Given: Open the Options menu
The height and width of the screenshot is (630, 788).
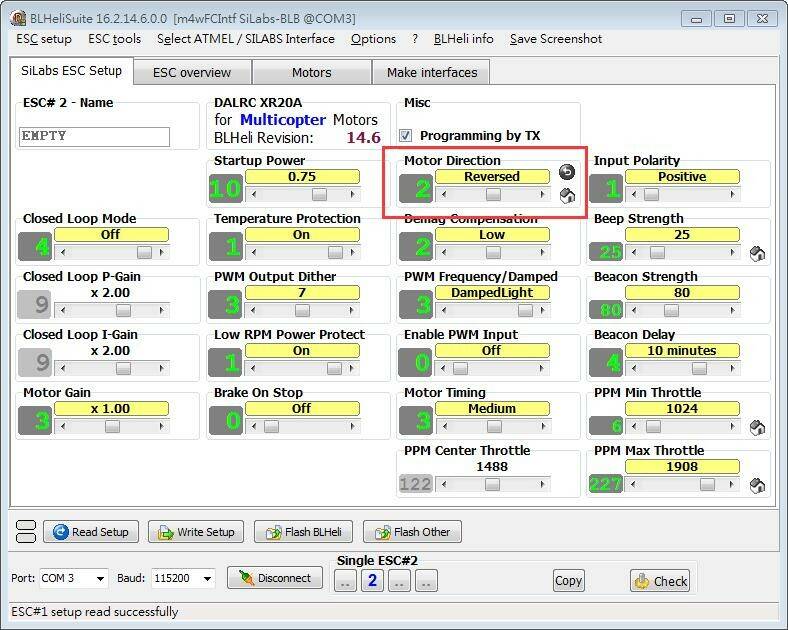Looking at the screenshot, I should (x=373, y=39).
